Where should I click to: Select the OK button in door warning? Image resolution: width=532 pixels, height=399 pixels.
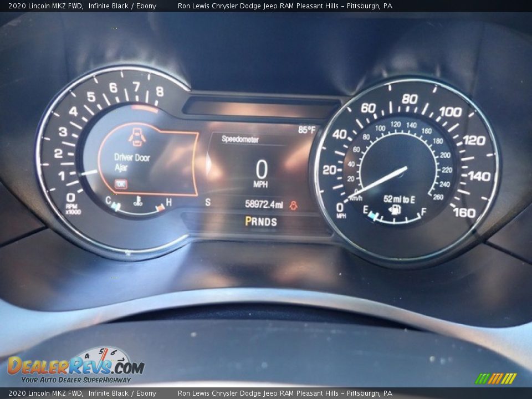(120, 184)
